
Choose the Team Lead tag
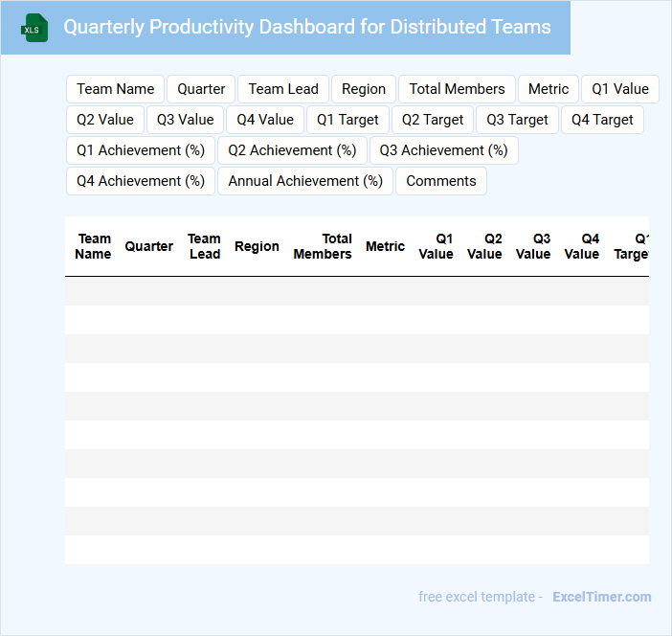[283, 89]
